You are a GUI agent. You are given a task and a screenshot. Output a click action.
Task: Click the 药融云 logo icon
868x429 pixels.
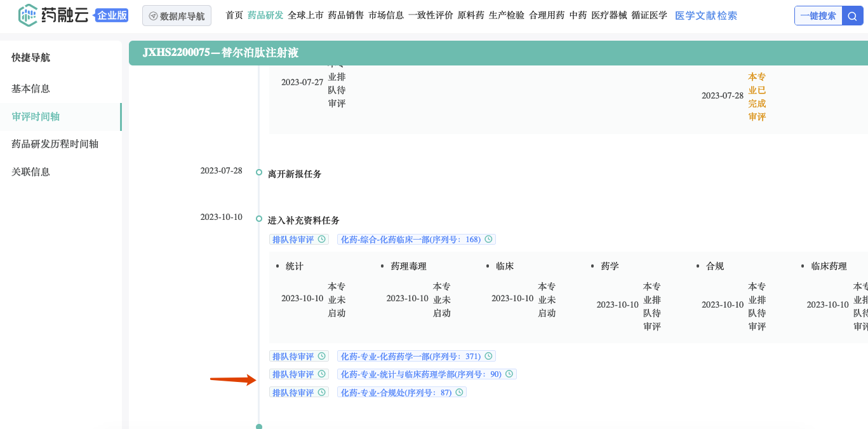click(x=28, y=15)
